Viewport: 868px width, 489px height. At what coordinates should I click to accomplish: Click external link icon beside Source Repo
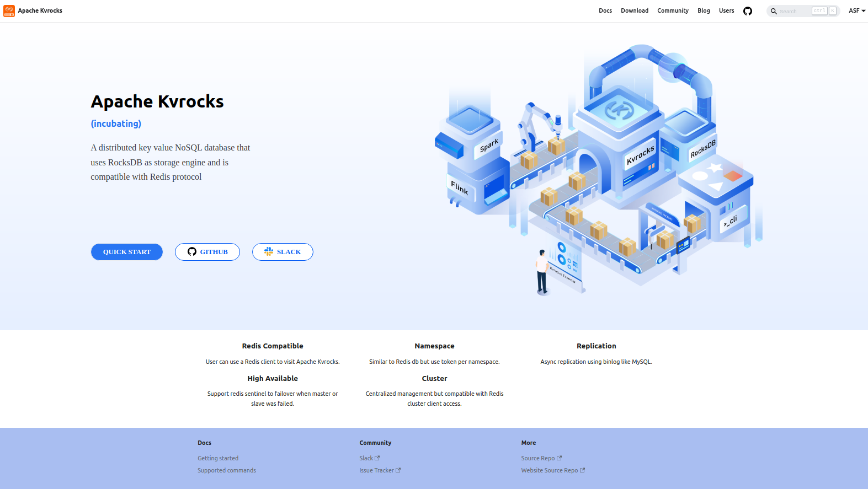559,458
